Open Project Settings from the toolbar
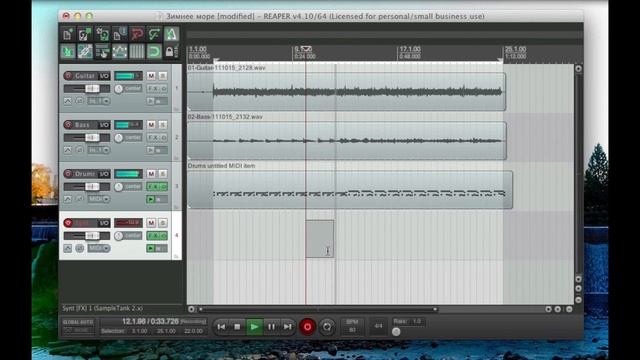640x360 pixels. [120, 35]
